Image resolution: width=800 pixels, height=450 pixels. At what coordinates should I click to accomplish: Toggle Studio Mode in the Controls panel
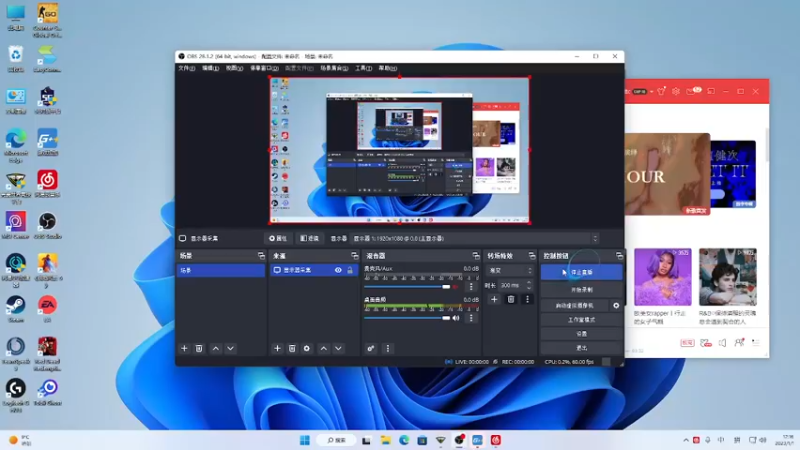581,320
